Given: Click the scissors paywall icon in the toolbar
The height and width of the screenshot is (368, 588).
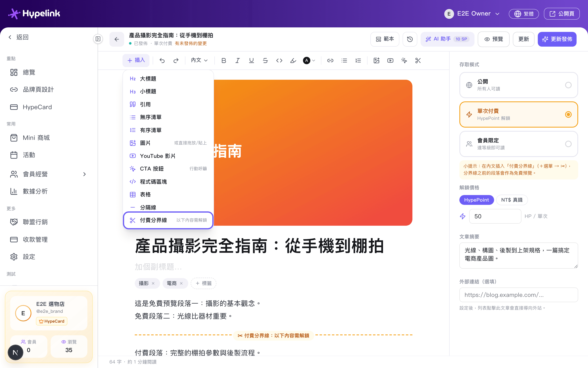Looking at the screenshot, I should (x=418, y=60).
